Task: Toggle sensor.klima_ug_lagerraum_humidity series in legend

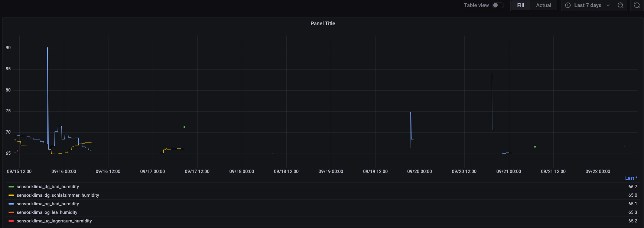Action: tap(54, 221)
